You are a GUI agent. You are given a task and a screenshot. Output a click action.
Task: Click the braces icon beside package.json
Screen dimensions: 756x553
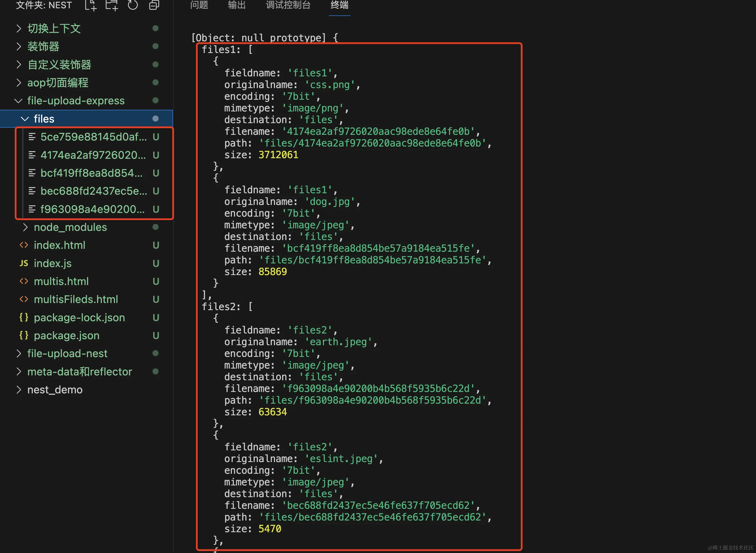tap(24, 335)
